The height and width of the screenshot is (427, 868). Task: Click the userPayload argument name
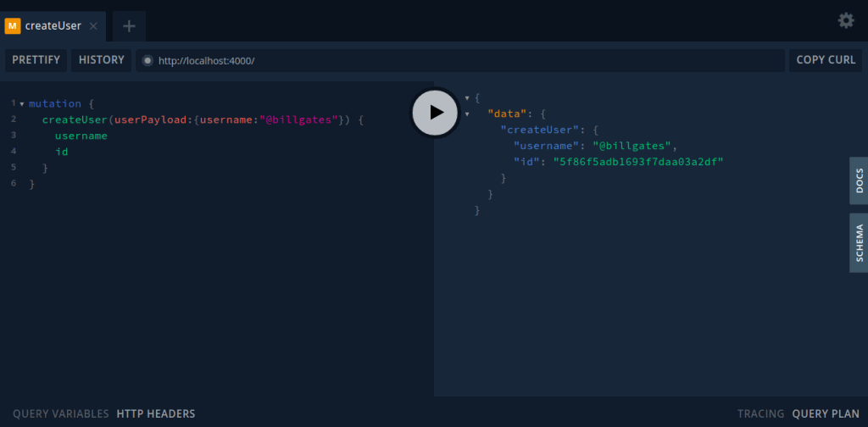(x=151, y=120)
